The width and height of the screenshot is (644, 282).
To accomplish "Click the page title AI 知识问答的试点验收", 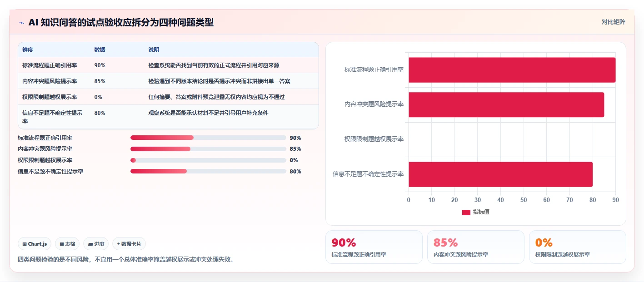I will click(121, 23).
